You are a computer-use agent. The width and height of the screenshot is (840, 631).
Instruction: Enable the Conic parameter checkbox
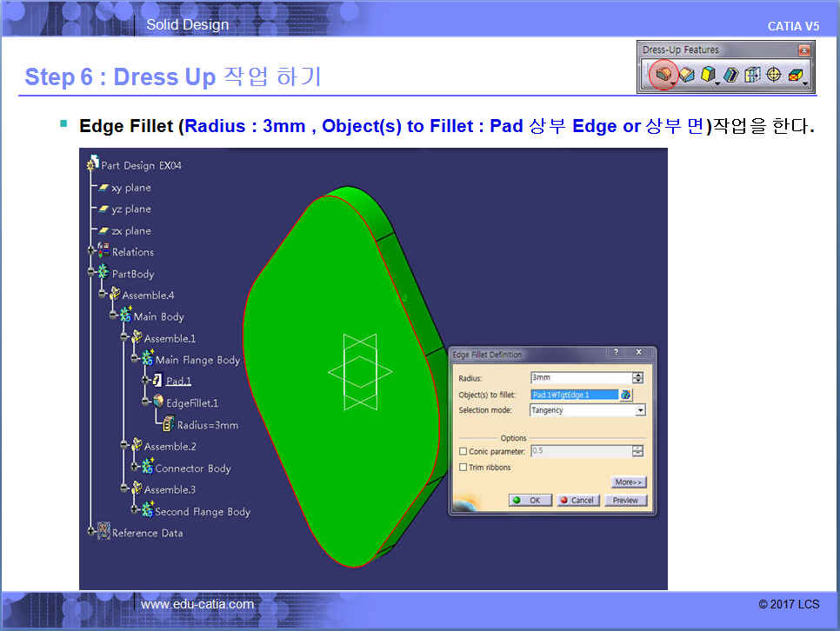463,451
